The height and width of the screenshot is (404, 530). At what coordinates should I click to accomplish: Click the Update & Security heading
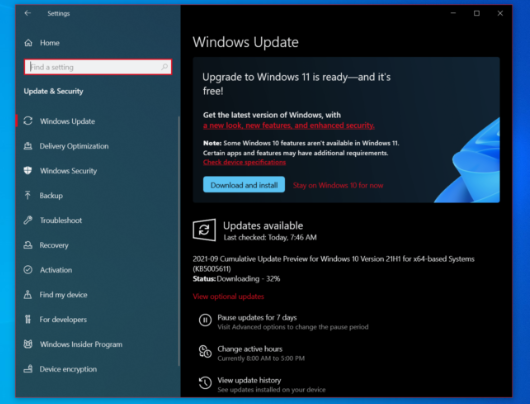53,91
